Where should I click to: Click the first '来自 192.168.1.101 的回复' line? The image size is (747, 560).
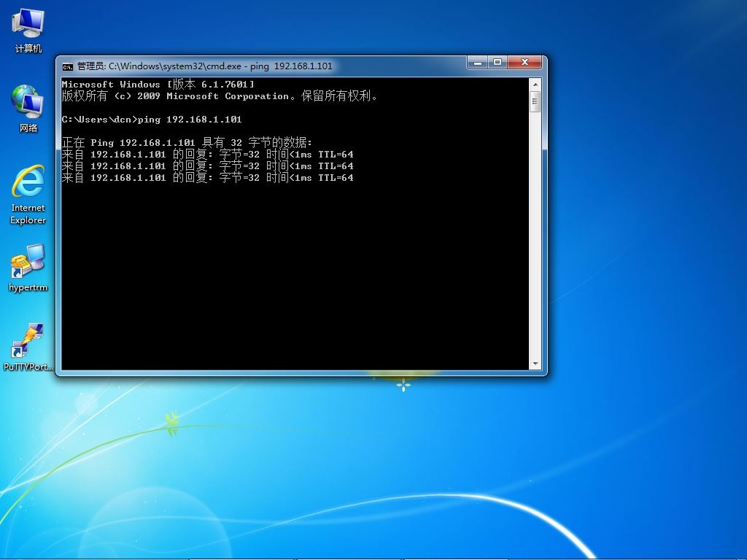(x=208, y=155)
